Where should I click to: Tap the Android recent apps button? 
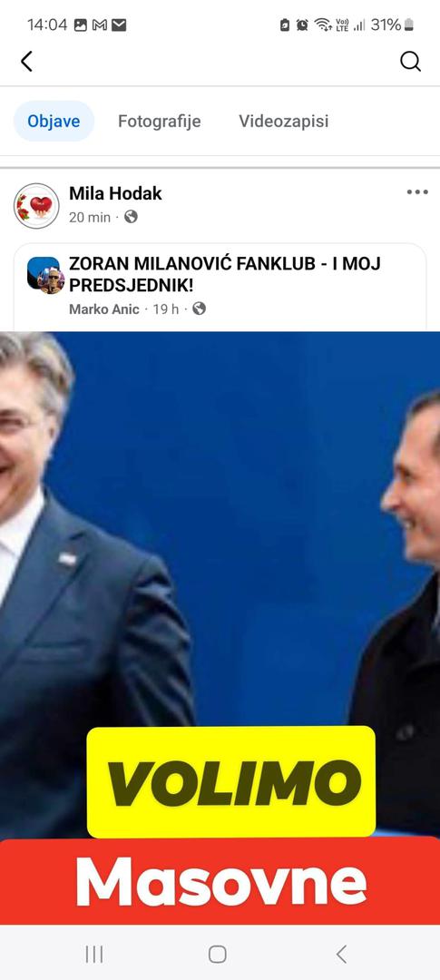pyautogui.click(x=94, y=954)
